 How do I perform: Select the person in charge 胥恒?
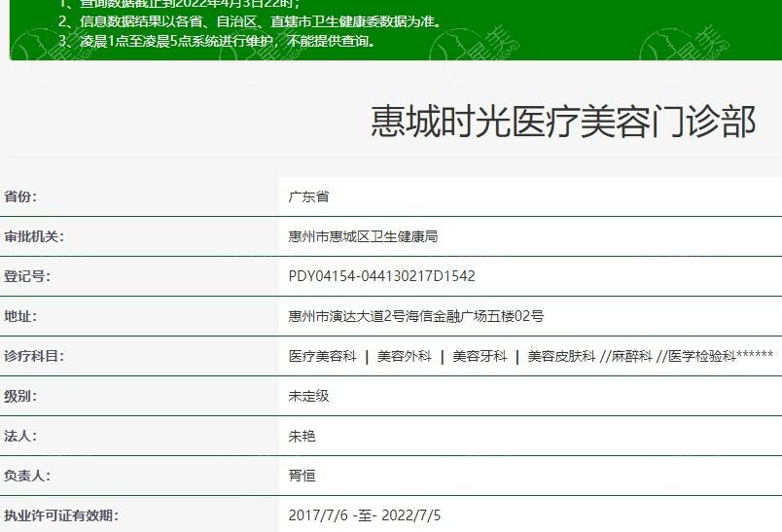pos(302,476)
